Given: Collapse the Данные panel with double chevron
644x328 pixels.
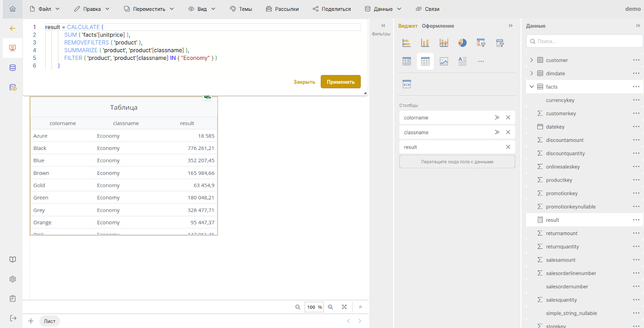Looking at the screenshot, I should click(638, 26).
